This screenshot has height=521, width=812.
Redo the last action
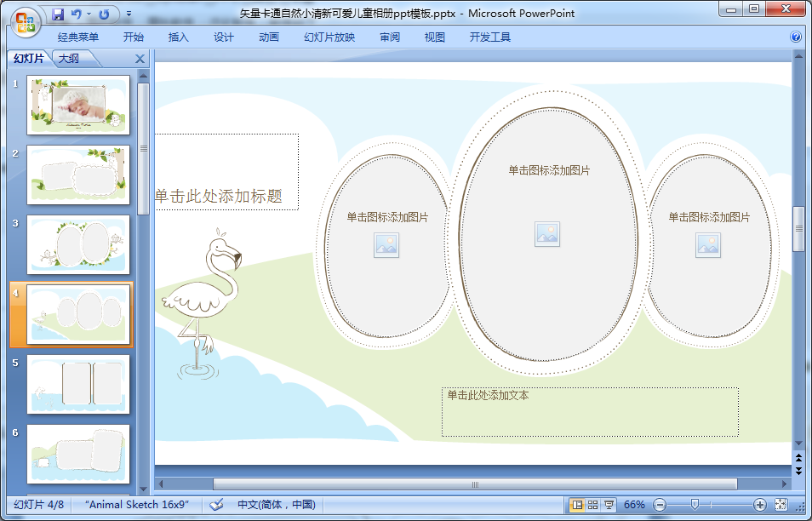point(104,14)
